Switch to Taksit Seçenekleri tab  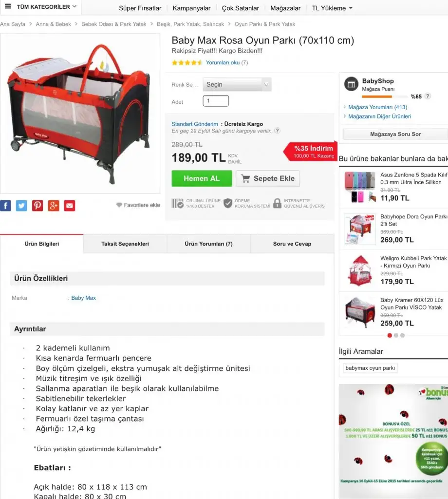pyautogui.click(x=125, y=244)
